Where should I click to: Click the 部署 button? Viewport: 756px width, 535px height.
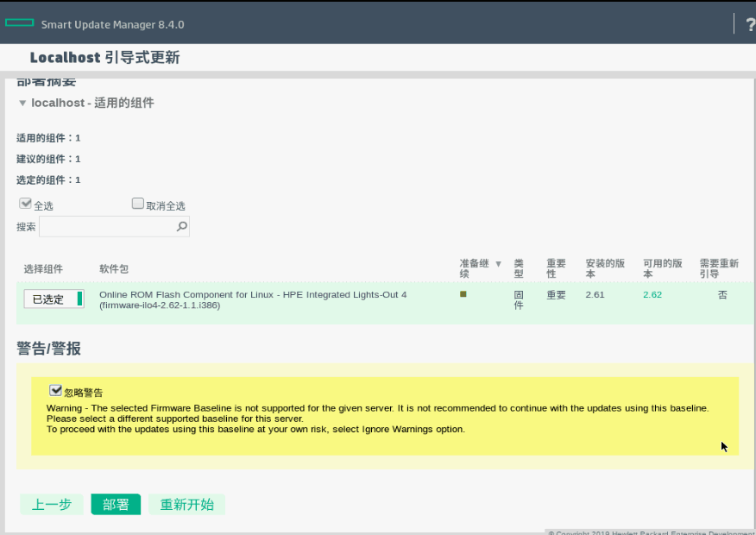click(116, 505)
